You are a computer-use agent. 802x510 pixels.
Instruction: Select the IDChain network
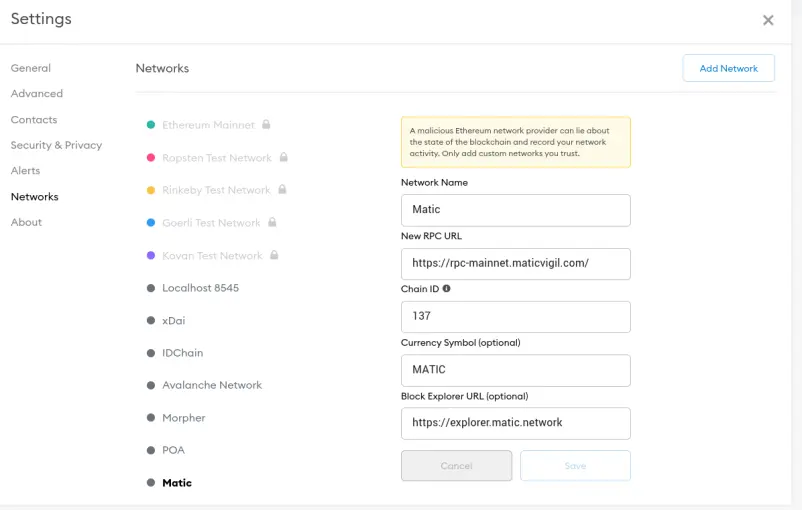pyautogui.click(x=183, y=352)
